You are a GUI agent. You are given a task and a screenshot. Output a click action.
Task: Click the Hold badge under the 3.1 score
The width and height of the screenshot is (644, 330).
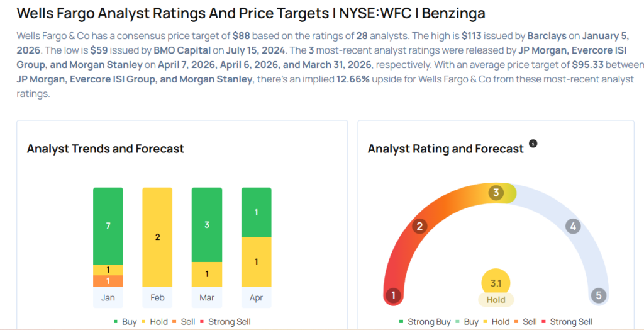click(496, 300)
